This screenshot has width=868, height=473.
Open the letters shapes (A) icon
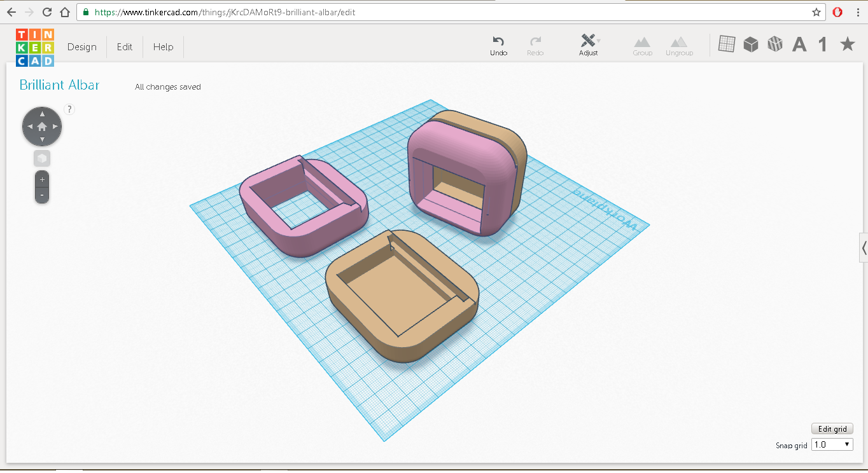pyautogui.click(x=799, y=45)
